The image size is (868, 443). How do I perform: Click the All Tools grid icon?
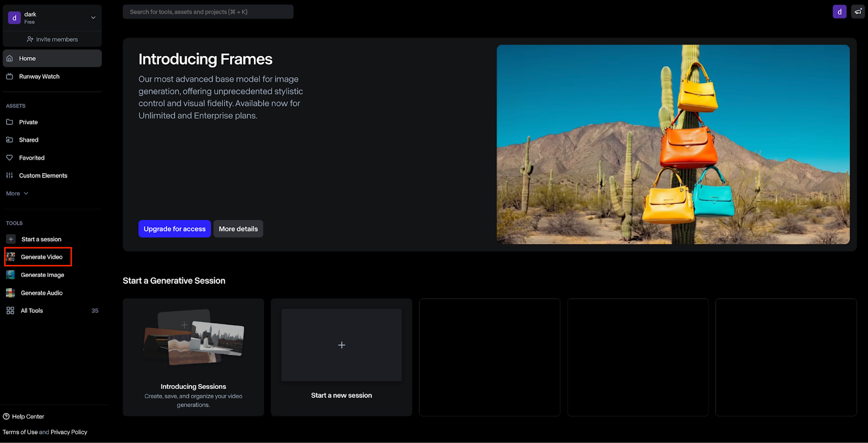click(10, 311)
